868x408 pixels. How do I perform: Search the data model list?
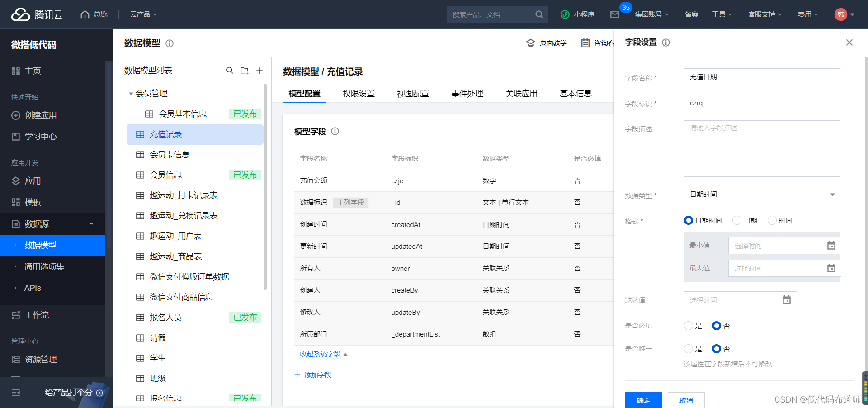pos(230,71)
